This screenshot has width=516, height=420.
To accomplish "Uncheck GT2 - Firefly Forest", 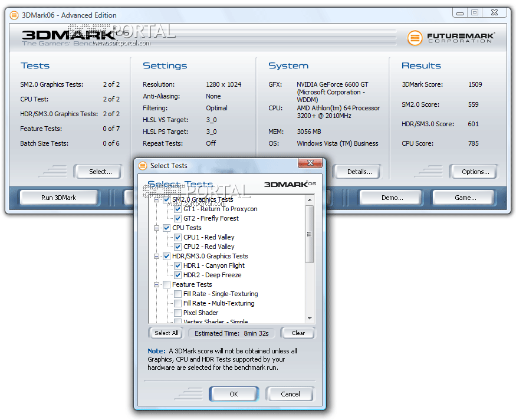I will click(178, 218).
